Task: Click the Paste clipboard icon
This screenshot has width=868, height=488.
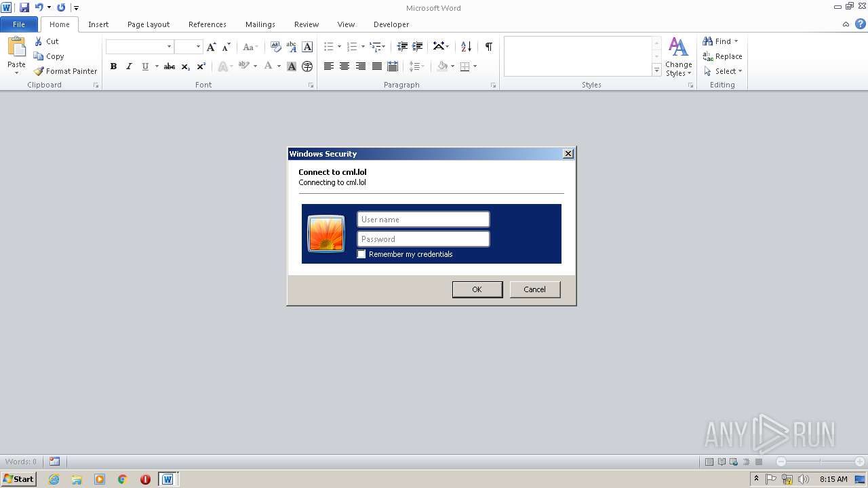Action: [16, 47]
